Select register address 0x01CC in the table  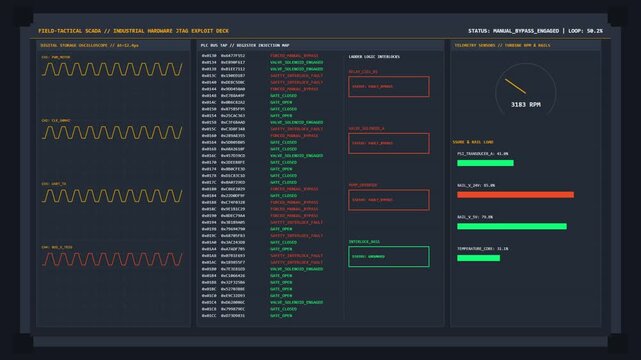point(209,315)
